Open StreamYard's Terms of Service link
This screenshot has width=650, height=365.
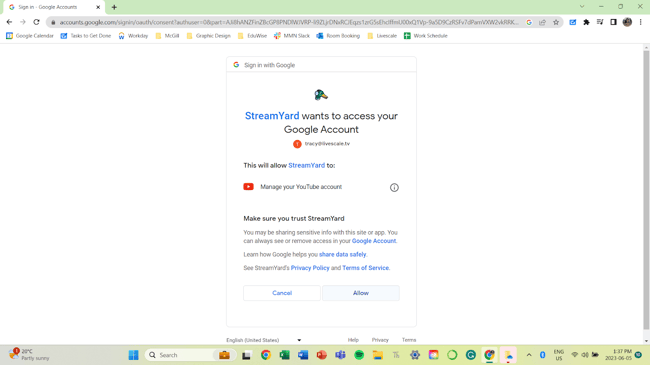pos(366,268)
